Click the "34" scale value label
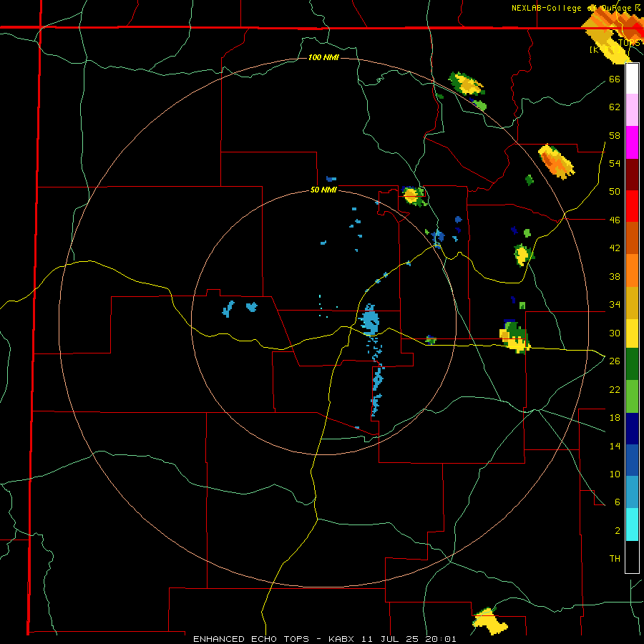 point(615,304)
